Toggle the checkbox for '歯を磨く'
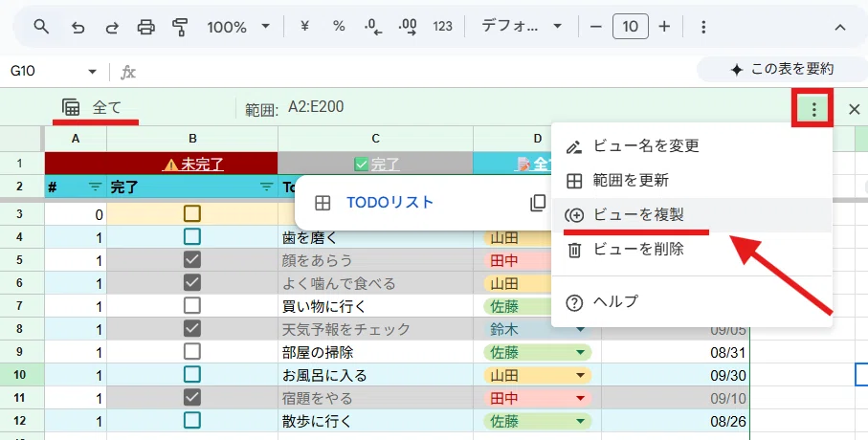This screenshot has width=868, height=440. 192,237
